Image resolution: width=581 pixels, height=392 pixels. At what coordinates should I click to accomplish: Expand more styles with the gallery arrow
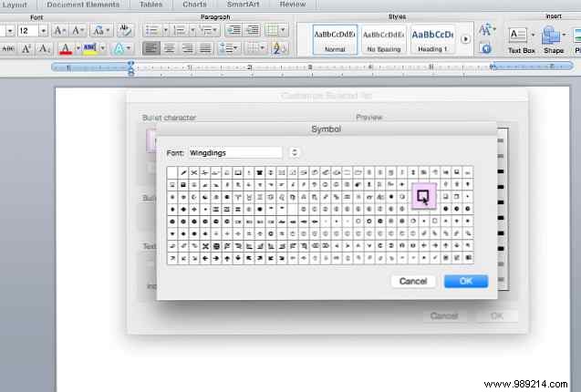pyautogui.click(x=466, y=39)
